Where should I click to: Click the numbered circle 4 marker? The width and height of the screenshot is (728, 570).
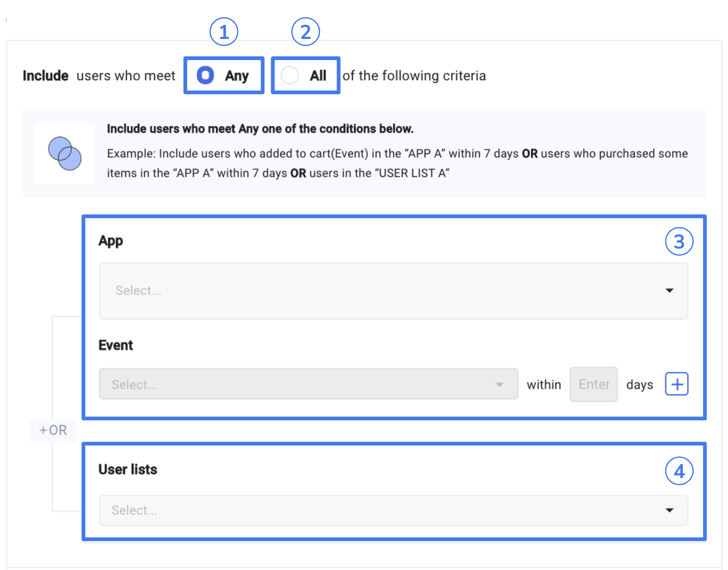[x=679, y=471]
